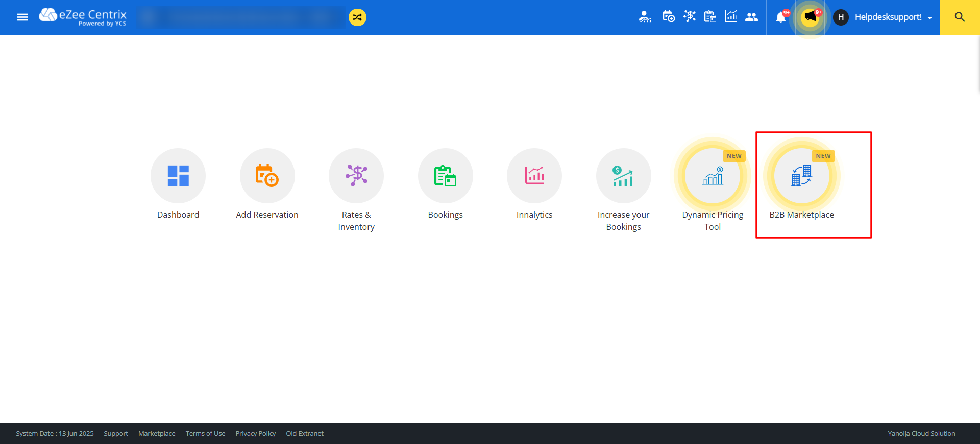Image resolution: width=980 pixels, height=444 pixels.
Task: Click the Yanolja Cloud Solution text
Action: 921,433
